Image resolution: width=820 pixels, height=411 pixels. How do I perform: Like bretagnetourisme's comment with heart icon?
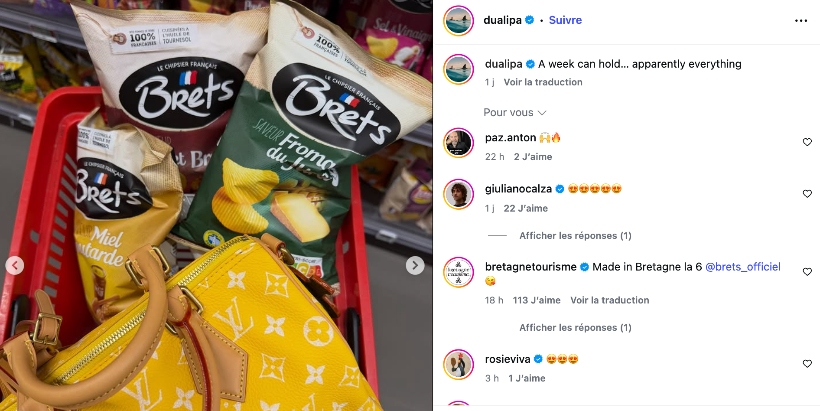click(x=807, y=272)
